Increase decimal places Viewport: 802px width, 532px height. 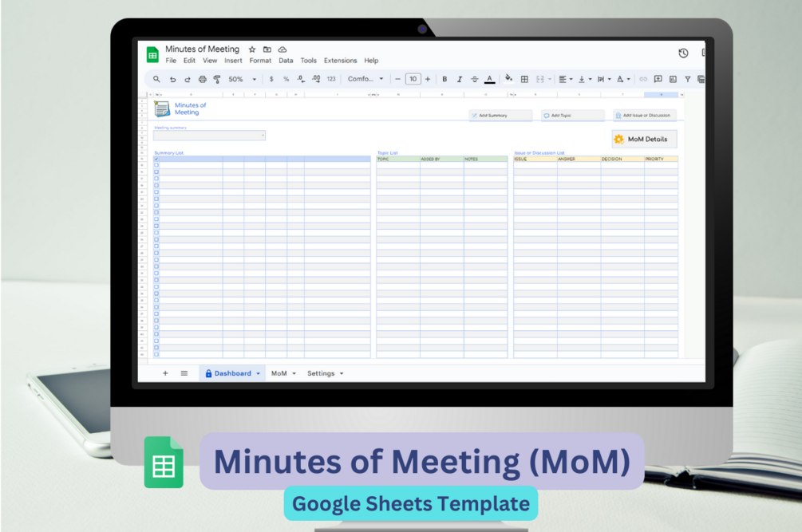316,79
